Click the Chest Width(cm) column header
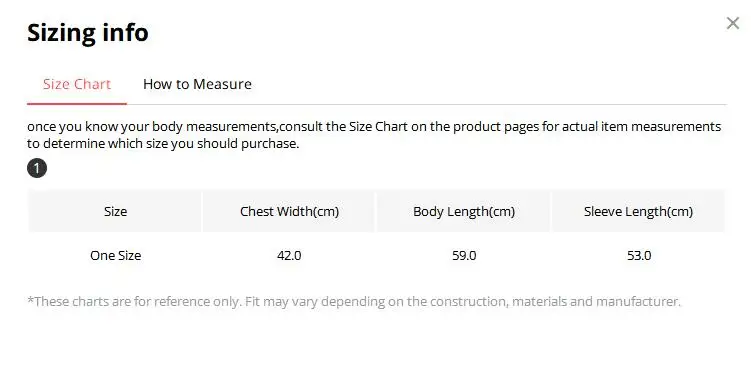The height and width of the screenshot is (370, 751). 289,212
